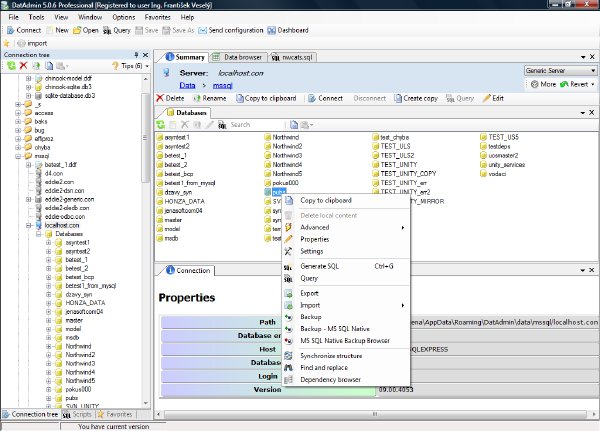Screen dimensions: 600x431
Task: Choose Copy to clipboard in context menu
Action: (x=346, y=201)
